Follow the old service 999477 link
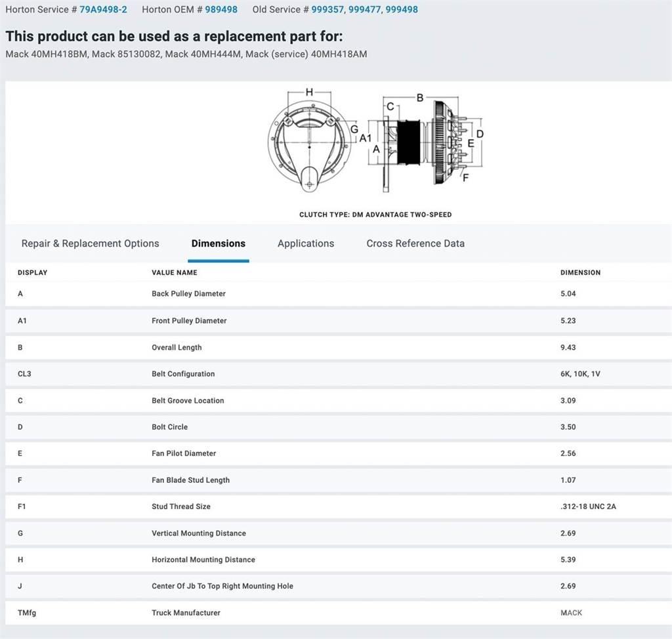The height and width of the screenshot is (639, 672). click(365, 10)
